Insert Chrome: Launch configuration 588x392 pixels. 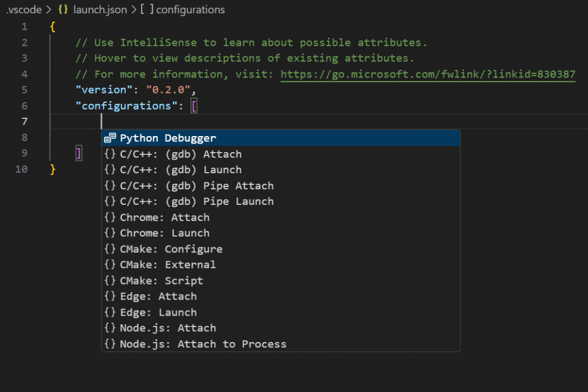click(x=164, y=233)
